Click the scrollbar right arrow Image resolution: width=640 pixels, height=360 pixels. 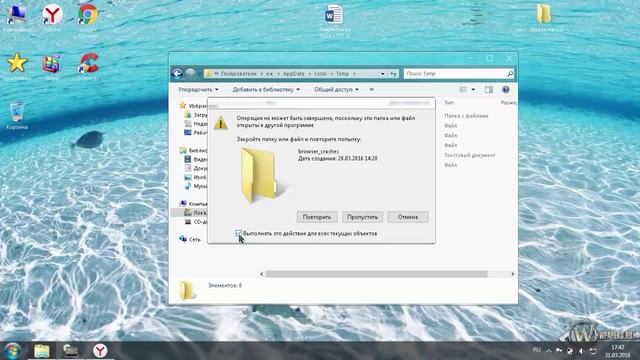pyautogui.click(x=513, y=274)
